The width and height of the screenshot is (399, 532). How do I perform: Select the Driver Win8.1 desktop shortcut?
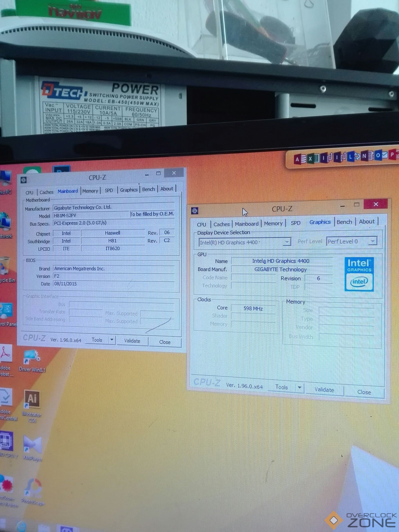tap(32, 361)
